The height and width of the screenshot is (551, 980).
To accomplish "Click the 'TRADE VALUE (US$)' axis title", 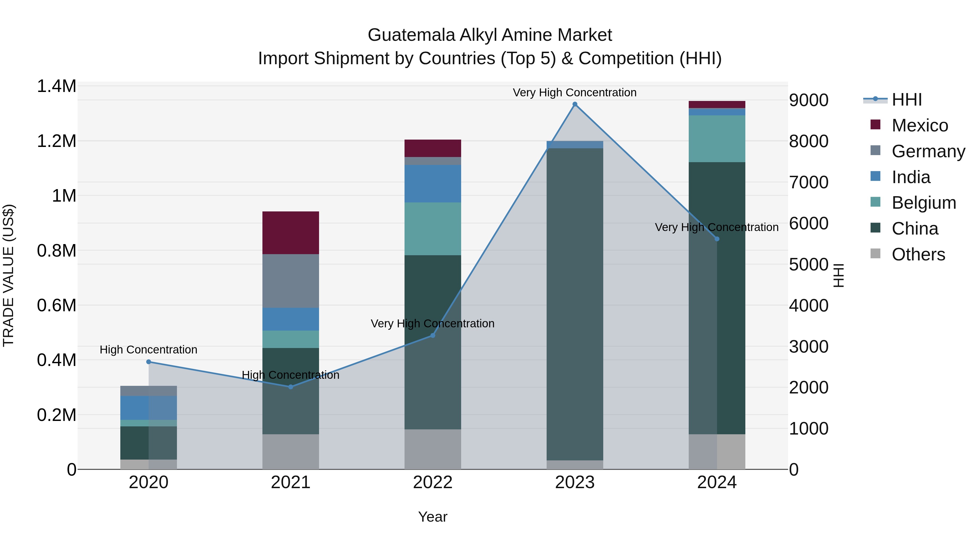I will point(9,275).
